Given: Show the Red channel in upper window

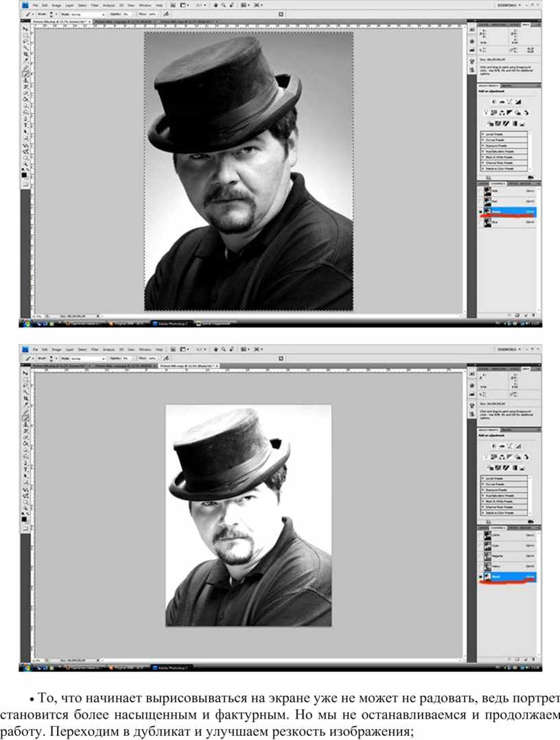Looking at the screenshot, I should click(x=481, y=202).
